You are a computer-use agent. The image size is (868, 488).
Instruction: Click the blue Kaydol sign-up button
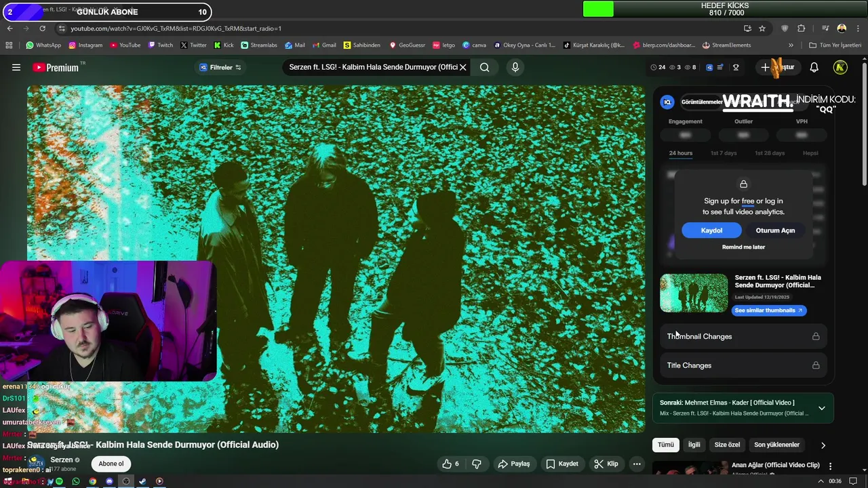(x=711, y=230)
